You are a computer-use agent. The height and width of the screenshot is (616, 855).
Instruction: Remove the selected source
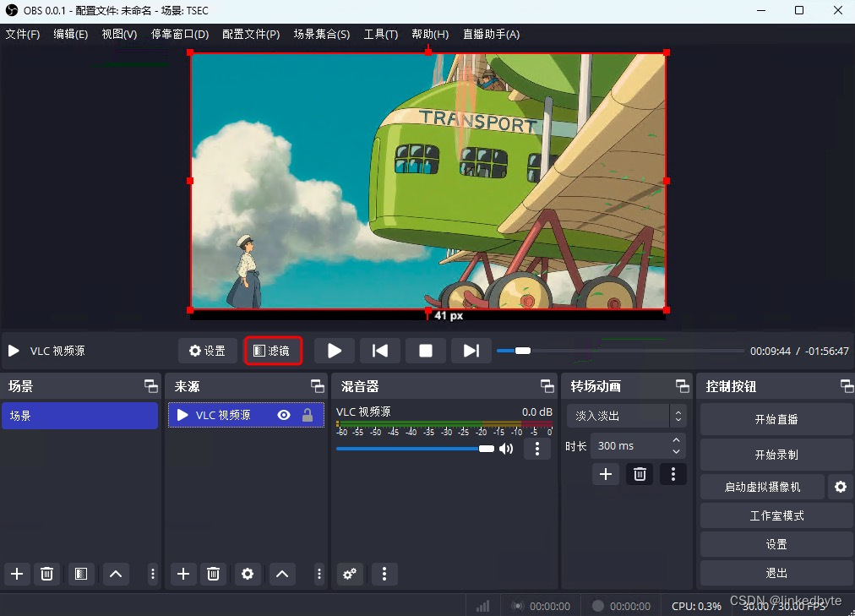coord(213,574)
